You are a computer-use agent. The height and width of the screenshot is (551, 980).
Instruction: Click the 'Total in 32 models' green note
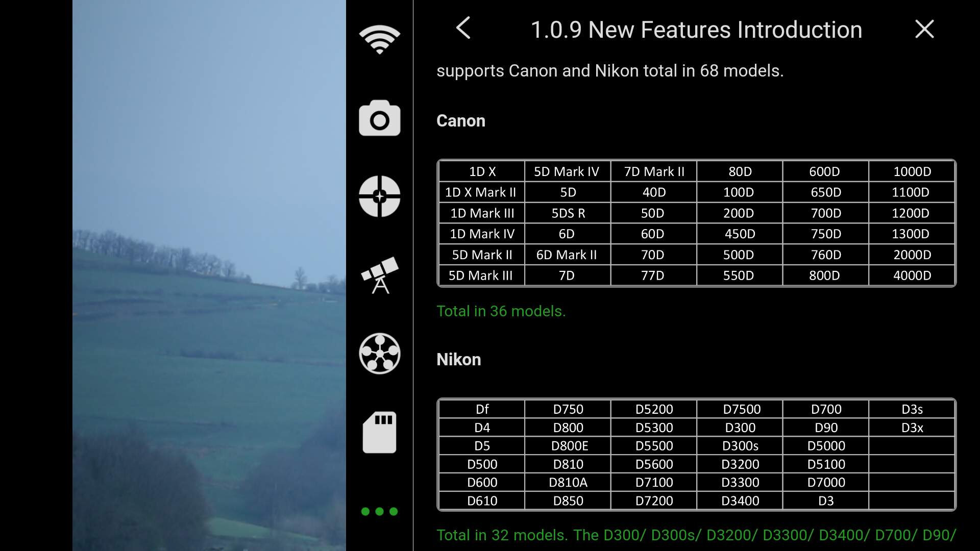point(696,535)
